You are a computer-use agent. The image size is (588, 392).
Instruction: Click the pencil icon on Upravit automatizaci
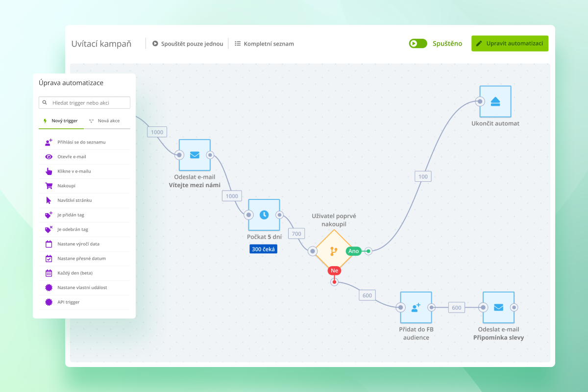pos(479,44)
